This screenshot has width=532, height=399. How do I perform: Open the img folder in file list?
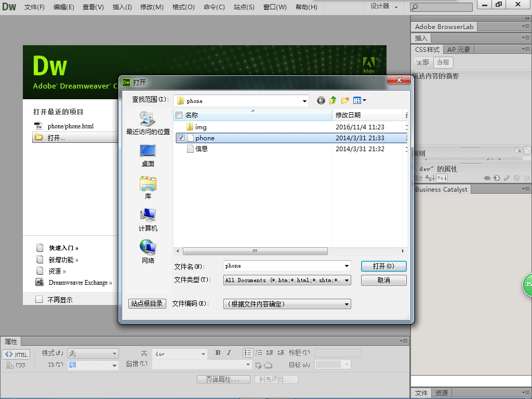point(201,127)
